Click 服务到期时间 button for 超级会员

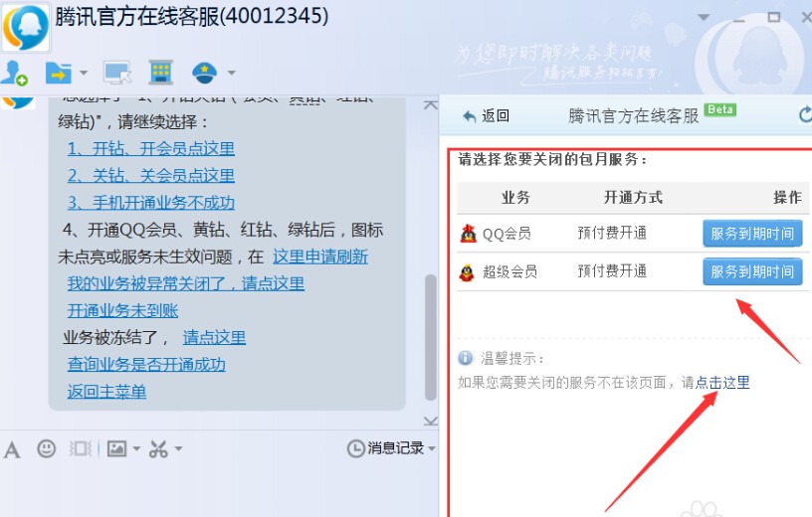click(752, 271)
